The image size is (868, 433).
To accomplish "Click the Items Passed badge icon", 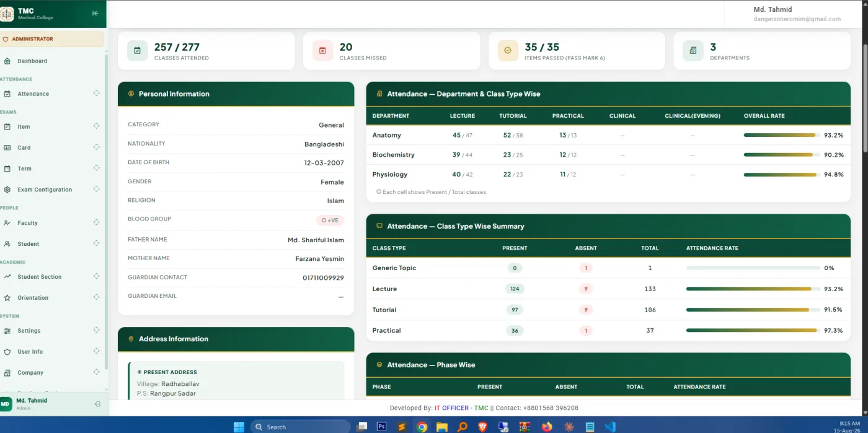I will click(508, 51).
